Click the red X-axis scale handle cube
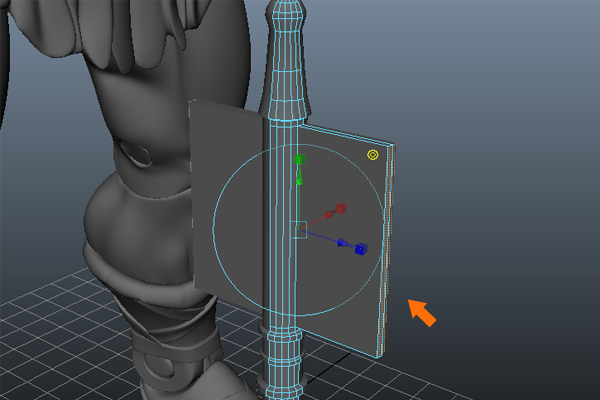The height and width of the screenshot is (400, 600). click(341, 209)
